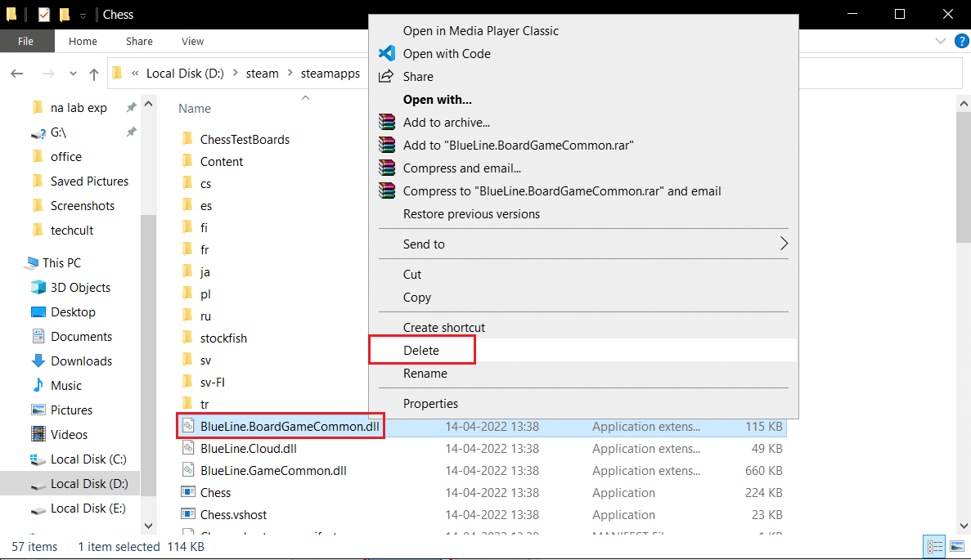This screenshot has height=560, width=971.
Task: Click the steam breadcrumb chevron after Local Disk (D:)
Action: click(x=236, y=73)
